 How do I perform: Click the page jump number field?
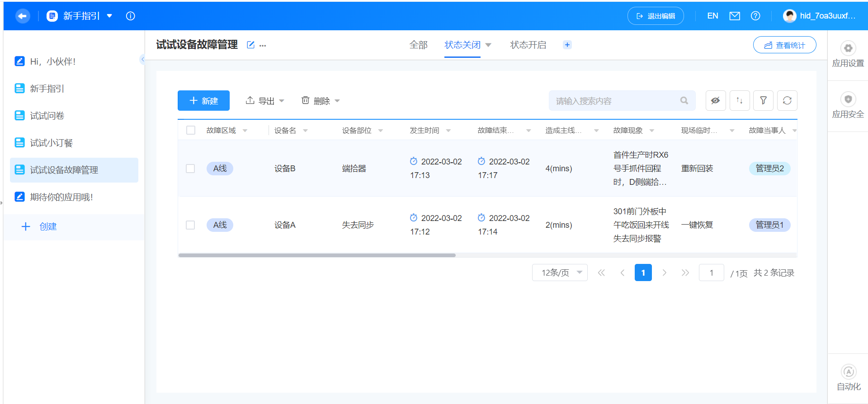coord(712,272)
